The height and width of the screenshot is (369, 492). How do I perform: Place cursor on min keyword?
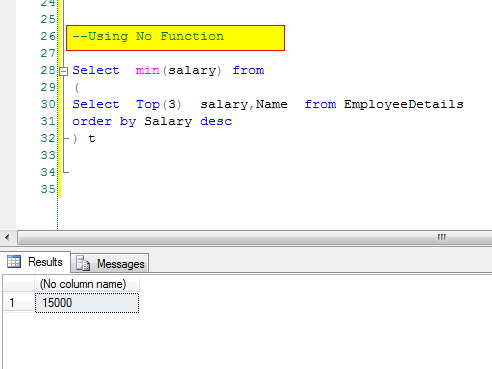click(x=148, y=70)
